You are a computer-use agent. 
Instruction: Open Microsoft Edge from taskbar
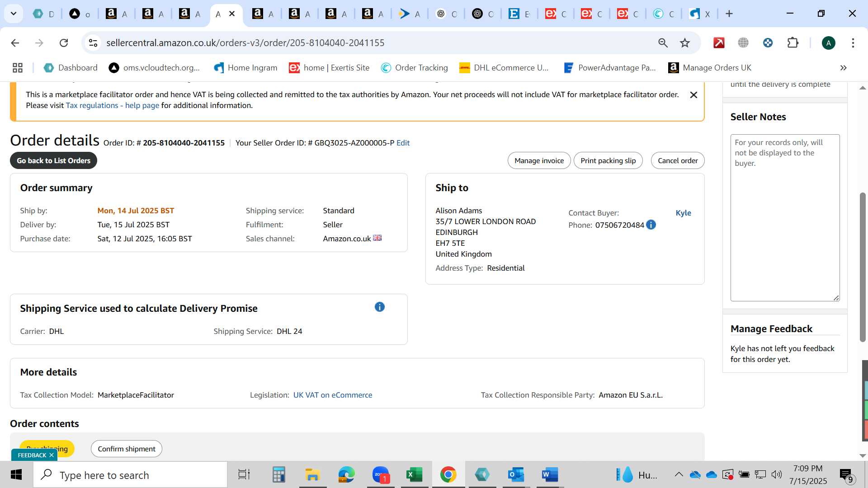tap(346, 475)
